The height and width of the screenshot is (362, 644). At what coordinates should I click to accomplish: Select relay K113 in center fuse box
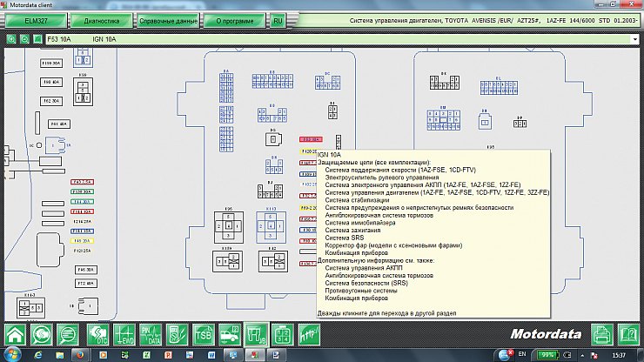point(271,227)
